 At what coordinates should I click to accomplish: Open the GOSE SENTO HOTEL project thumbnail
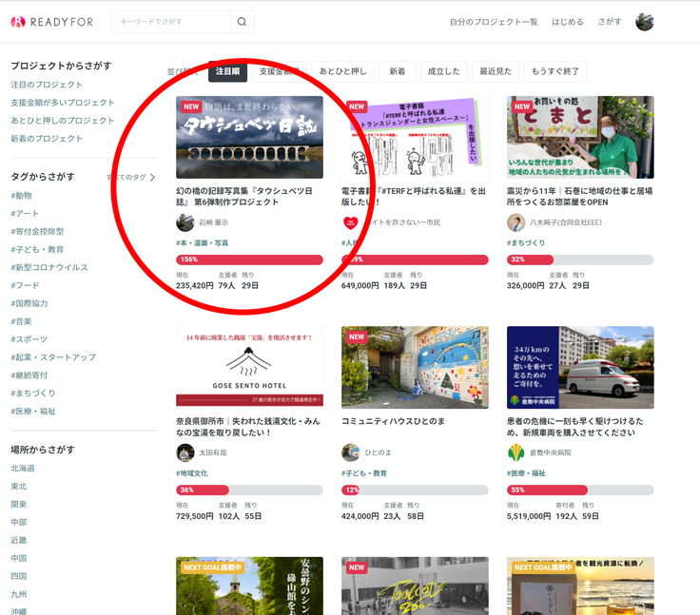coord(249,367)
